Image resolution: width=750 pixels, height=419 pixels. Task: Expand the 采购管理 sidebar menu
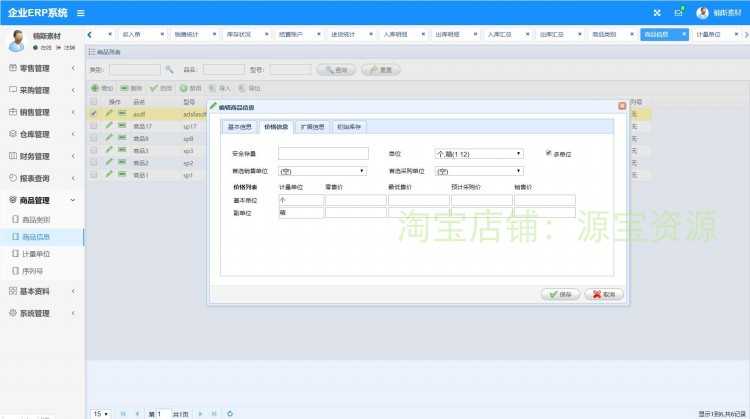point(42,90)
